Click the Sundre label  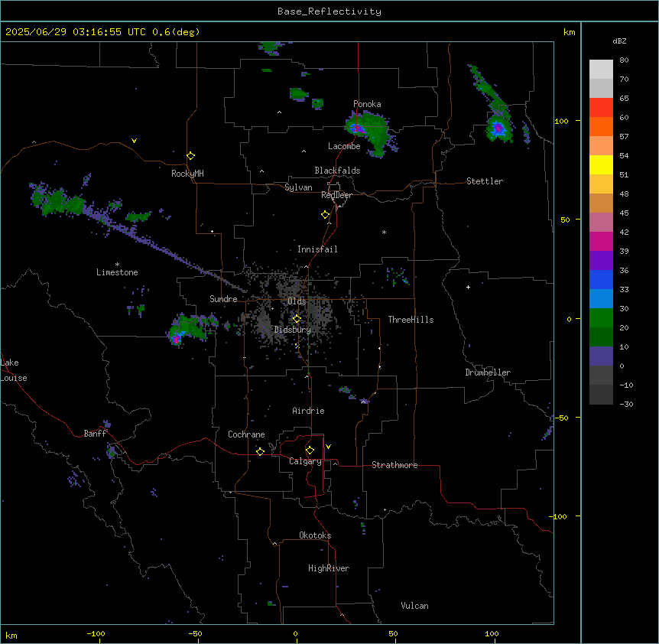click(x=223, y=299)
